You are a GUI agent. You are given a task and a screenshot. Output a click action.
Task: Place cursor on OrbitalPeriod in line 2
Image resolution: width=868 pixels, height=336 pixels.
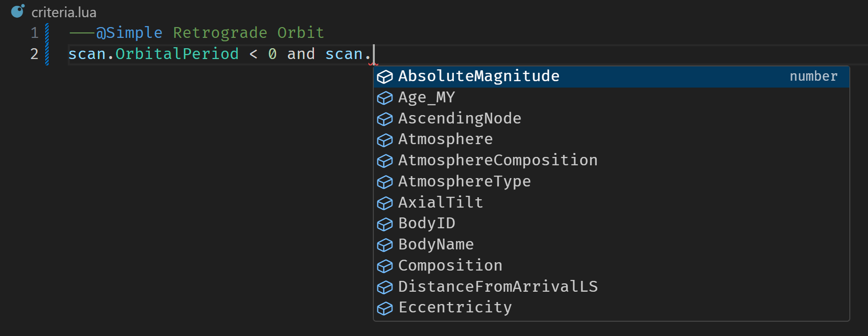coord(177,54)
